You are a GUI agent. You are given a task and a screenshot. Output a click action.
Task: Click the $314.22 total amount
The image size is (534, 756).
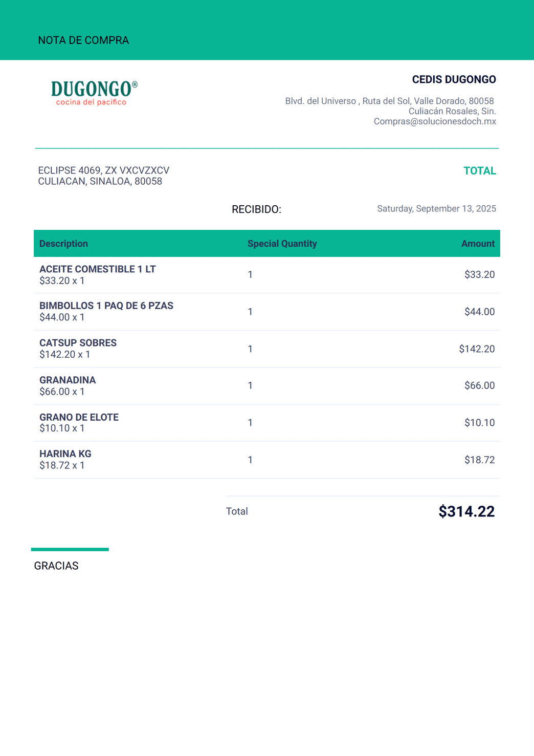[466, 511]
